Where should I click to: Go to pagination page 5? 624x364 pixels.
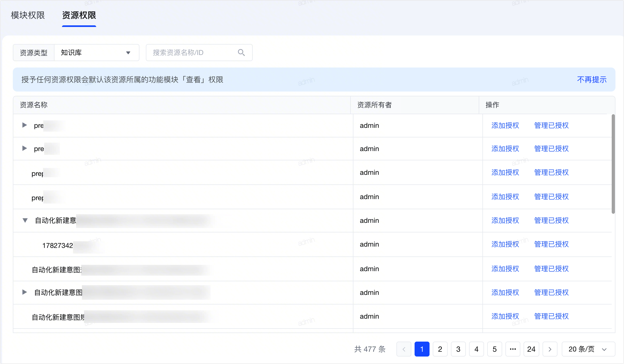[494, 349]
